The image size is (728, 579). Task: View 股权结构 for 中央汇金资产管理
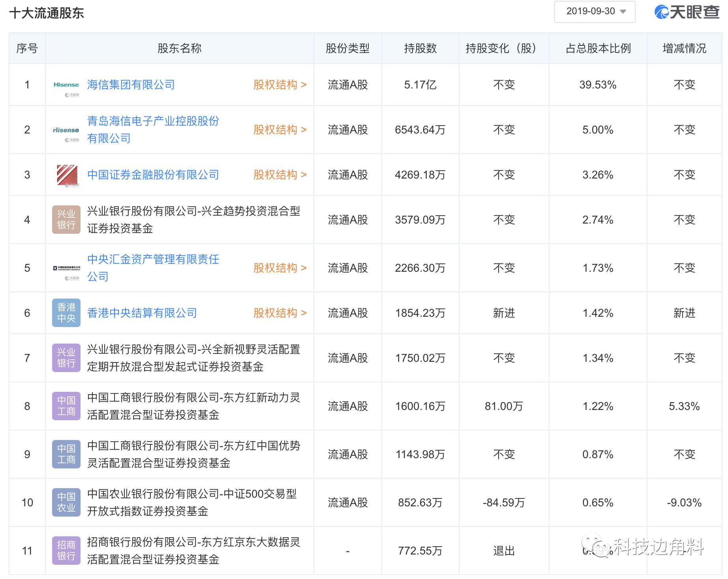pyautogui.click(x=280, y=268)
